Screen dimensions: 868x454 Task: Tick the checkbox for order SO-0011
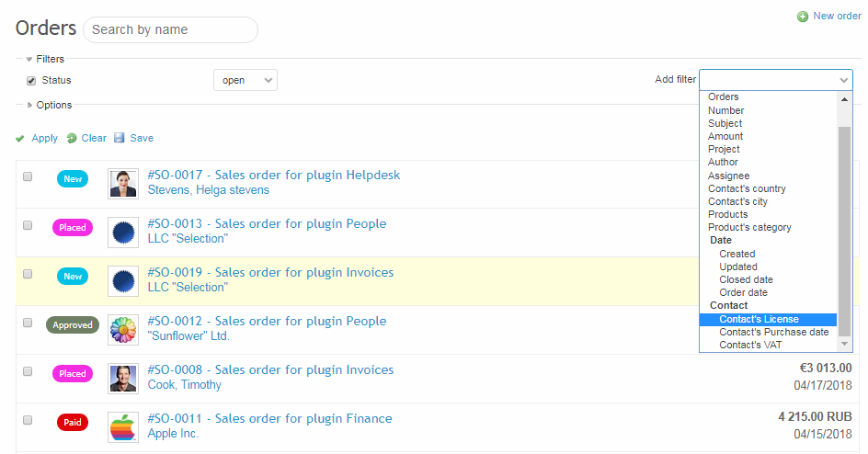tap(28, 420)
